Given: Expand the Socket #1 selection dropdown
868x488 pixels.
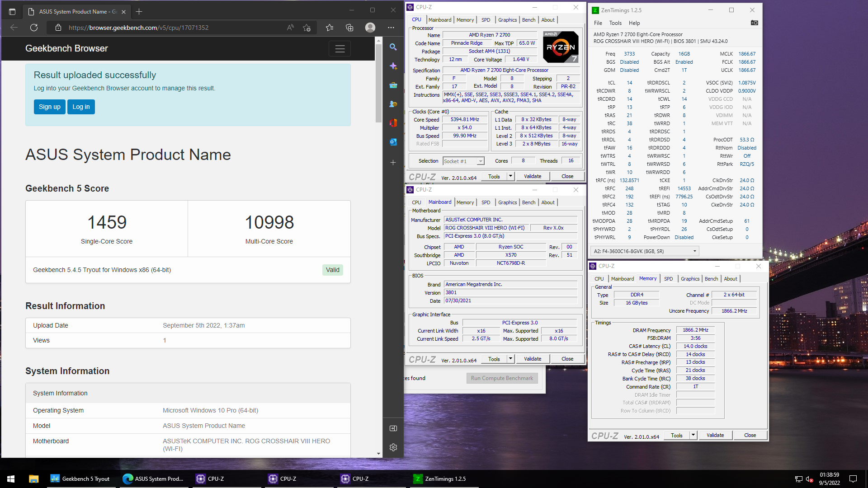Looking at the screenshot, I should click(480, 161).
